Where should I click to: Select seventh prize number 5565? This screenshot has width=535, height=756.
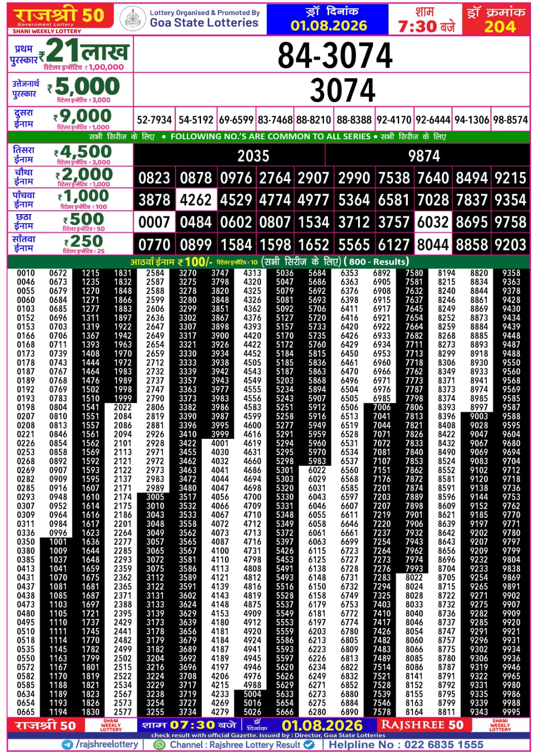click(x=354, y=245)
